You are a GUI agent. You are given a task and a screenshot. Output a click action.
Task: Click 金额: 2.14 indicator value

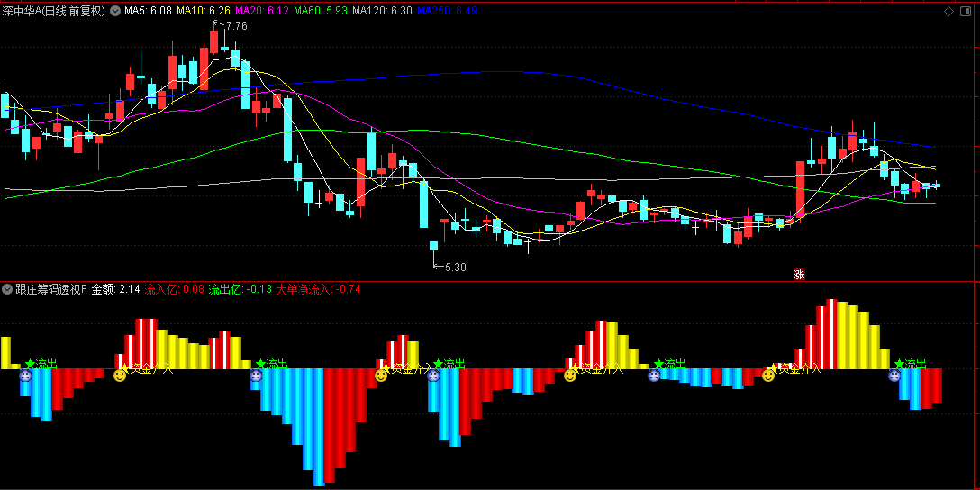(x=116, y=289)
